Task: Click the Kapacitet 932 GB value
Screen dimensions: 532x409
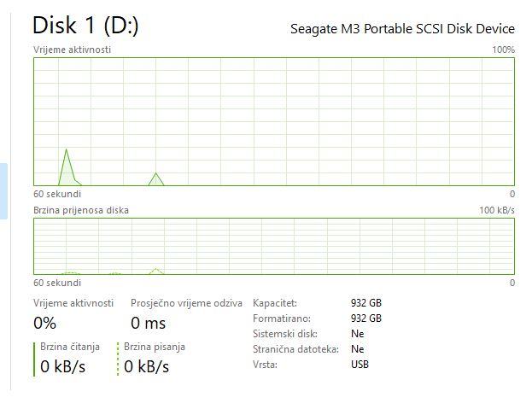Action: [366, 303]
